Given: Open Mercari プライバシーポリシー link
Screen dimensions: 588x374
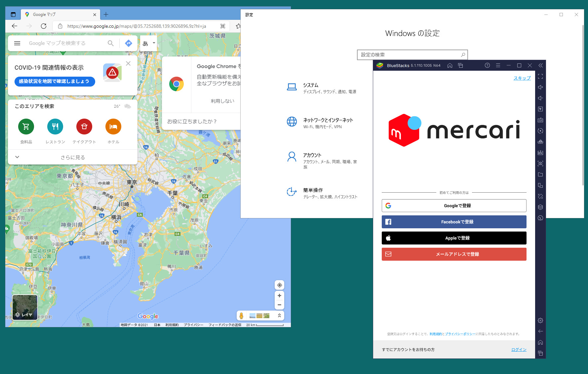Looking at the screenshot, I should (460, 334).
